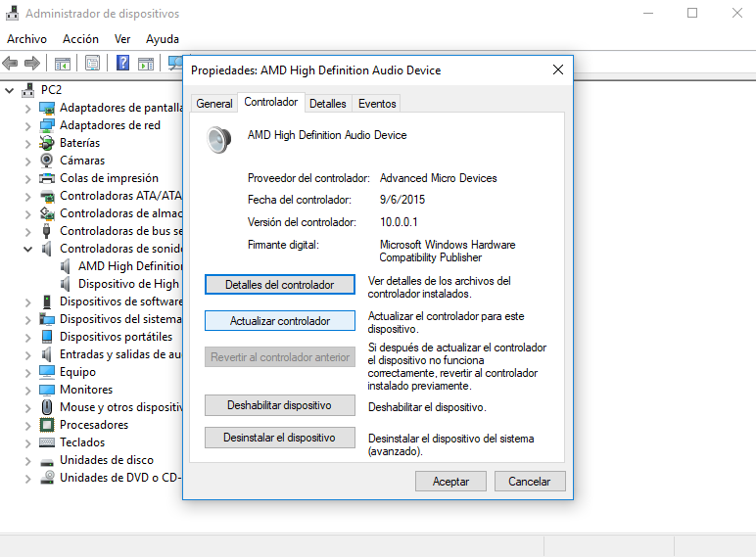Viewport: 756px width, 557px height.
Task: Close the Propiedades dialog with X
Action: [558, 70]
